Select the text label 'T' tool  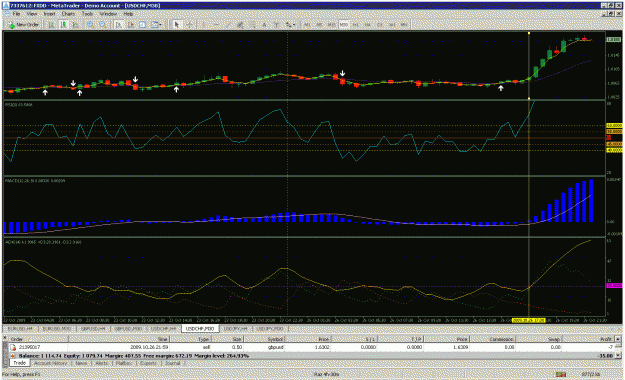click(276, 25)
